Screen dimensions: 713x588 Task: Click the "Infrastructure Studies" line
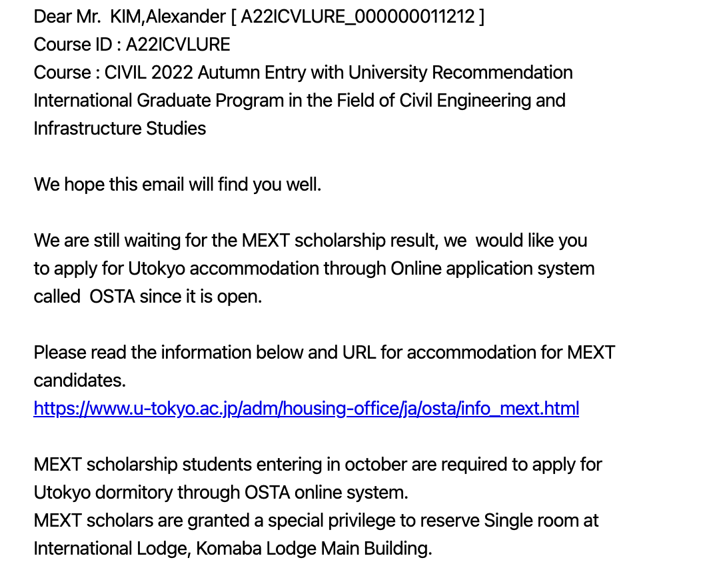click(120, 128)
